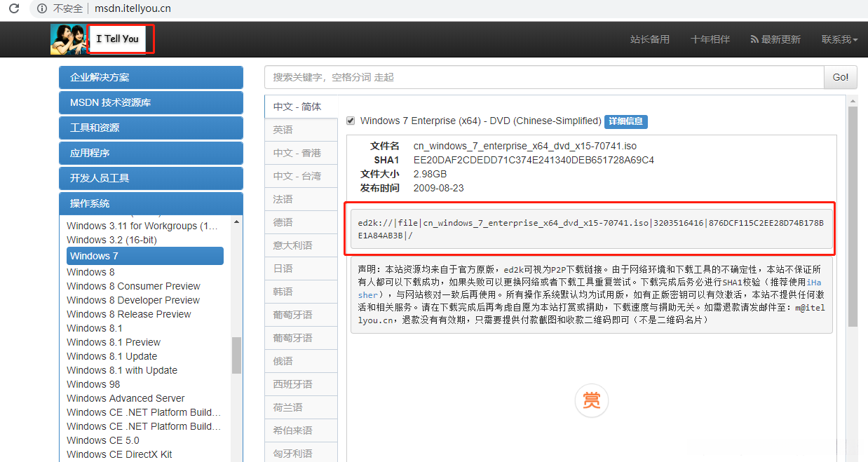Select Windows 8 Consumer Preview entry

(x=133, y=286)
